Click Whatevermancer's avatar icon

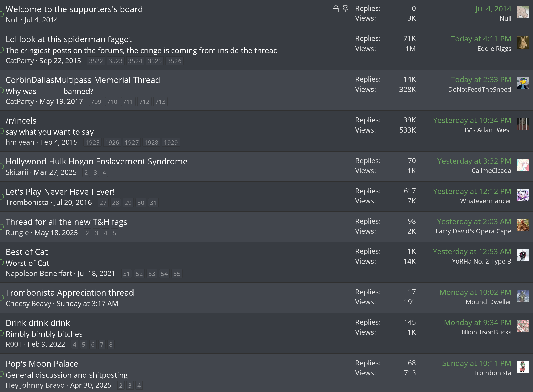click(522, 195)
